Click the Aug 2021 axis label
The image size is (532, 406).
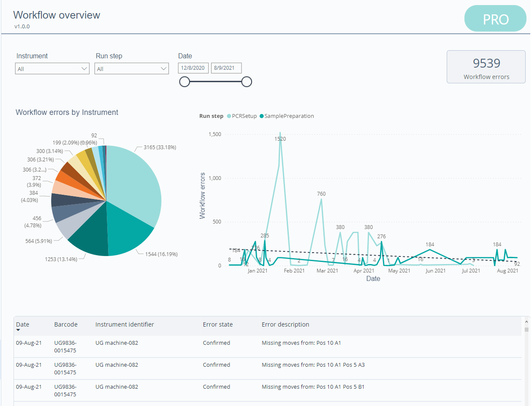pyautogui.click(x=508, y=271)
